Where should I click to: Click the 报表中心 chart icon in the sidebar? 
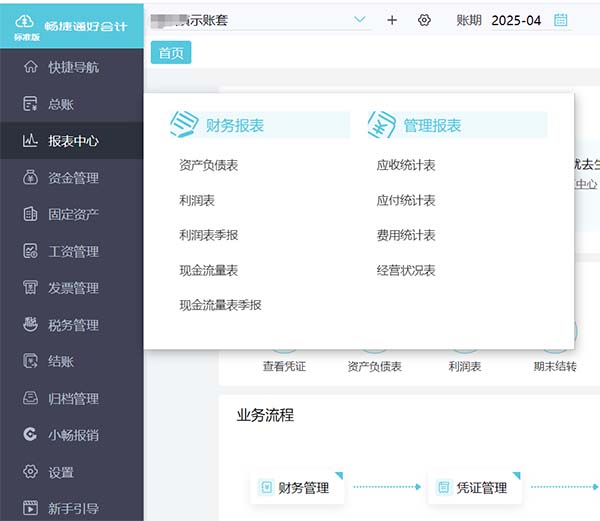point(30,141)
